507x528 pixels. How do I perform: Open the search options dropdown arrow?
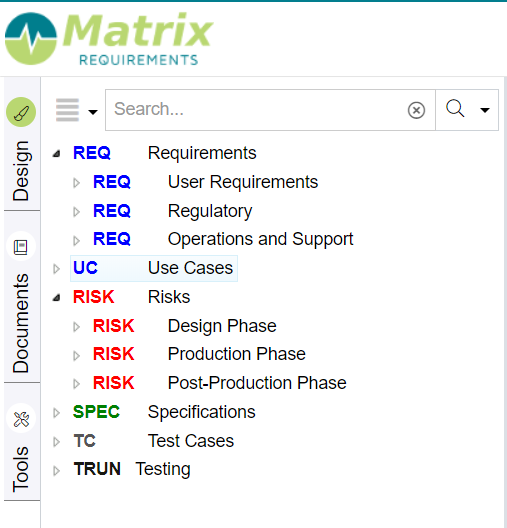(485, 110)
